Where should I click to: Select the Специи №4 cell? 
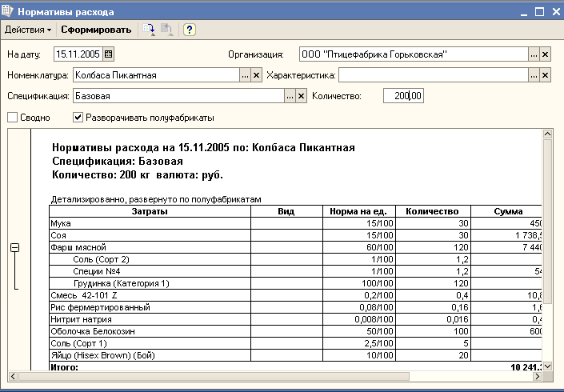(x=150, y=271)
